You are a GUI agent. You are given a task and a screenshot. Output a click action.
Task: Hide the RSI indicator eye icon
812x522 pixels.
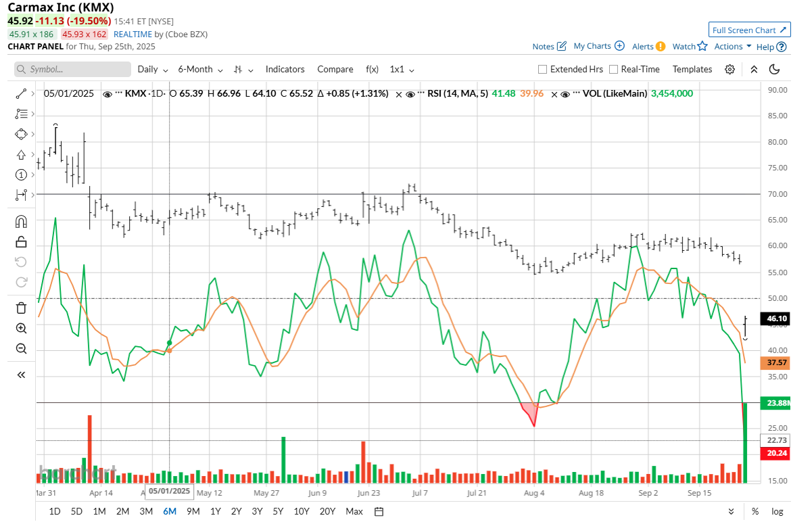410,94
